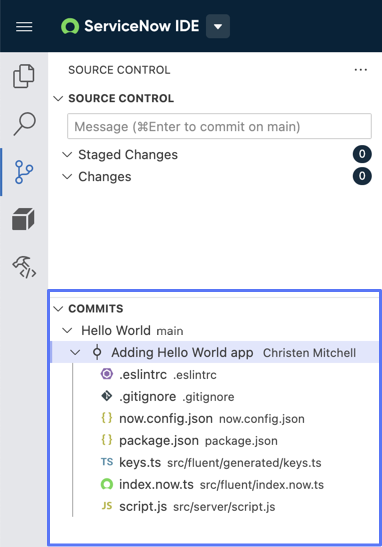Click the src/server/script.js path
The image size is (382, 547).
pos(224,507)
